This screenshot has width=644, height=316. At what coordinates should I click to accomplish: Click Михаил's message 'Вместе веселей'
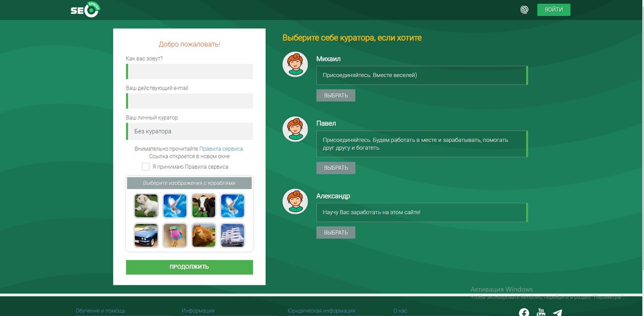click(422, 75)
